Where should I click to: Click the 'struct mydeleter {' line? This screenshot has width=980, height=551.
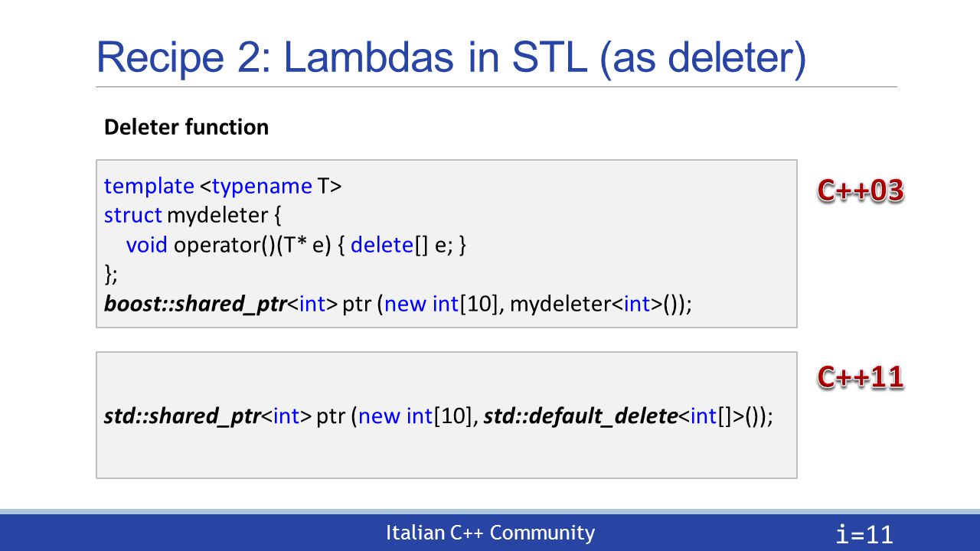[x=193, y=216]
